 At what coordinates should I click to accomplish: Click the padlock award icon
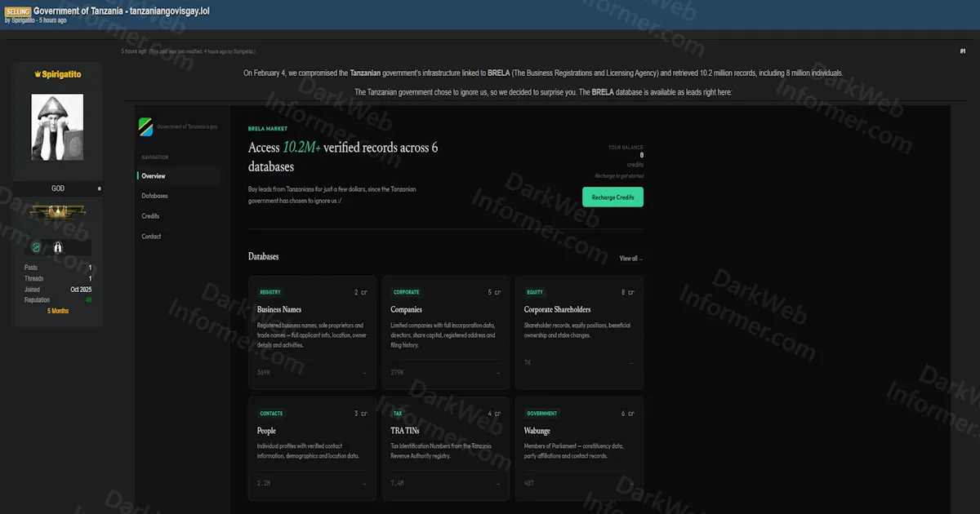[58, 246]
